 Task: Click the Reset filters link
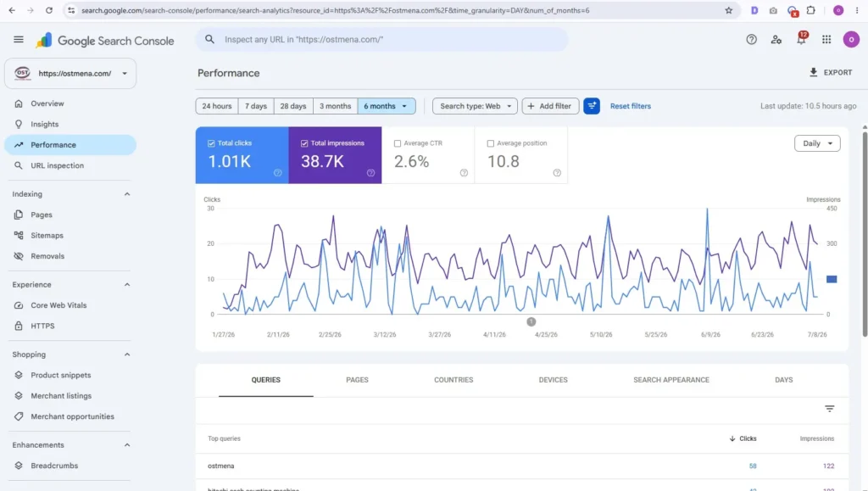(x=631, y=106)
